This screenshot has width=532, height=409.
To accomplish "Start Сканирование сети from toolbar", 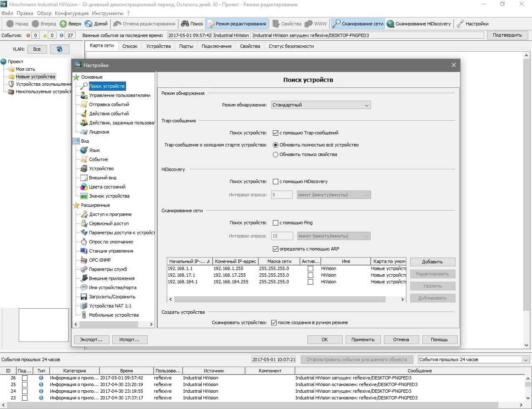I will click(358, 24).
